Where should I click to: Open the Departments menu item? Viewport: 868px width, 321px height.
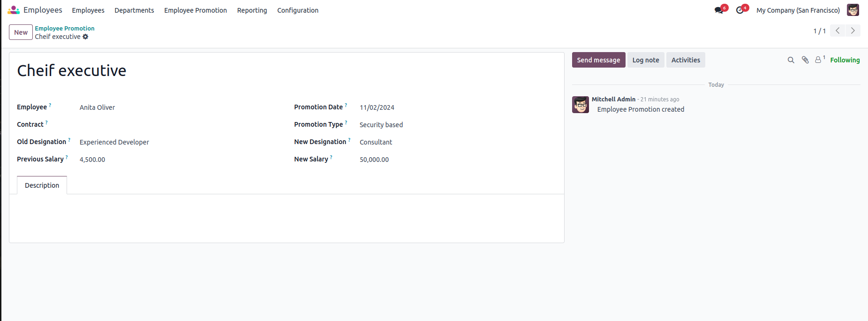(134, 10)
